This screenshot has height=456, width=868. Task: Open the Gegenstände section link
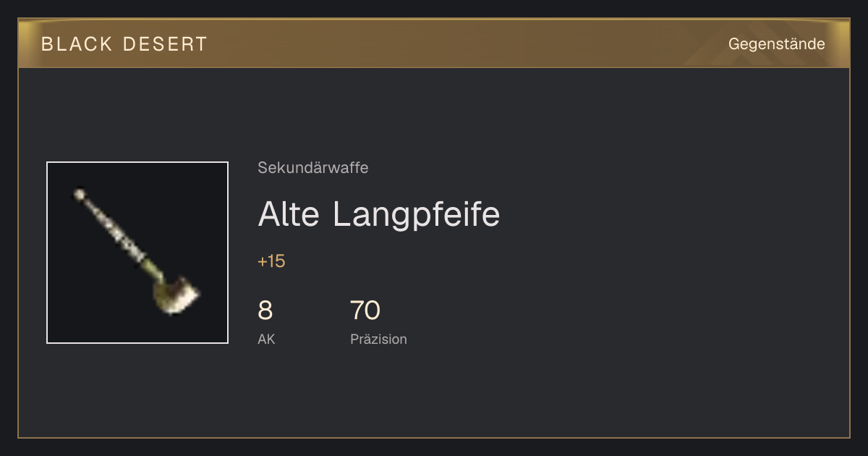click(x=776, y=44)
